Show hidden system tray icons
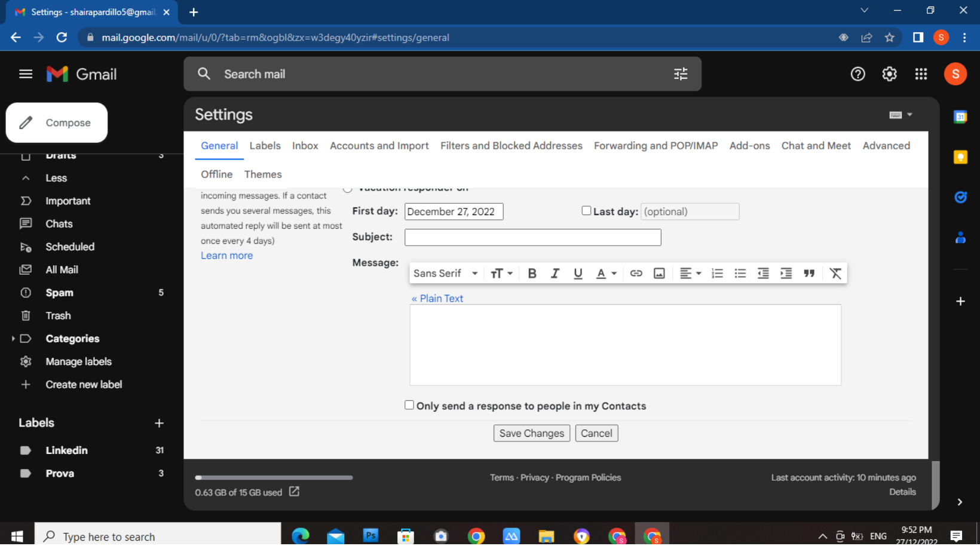The height and width of the screenshot is (552, 980). pyautogui.click(x=823, y=536)
